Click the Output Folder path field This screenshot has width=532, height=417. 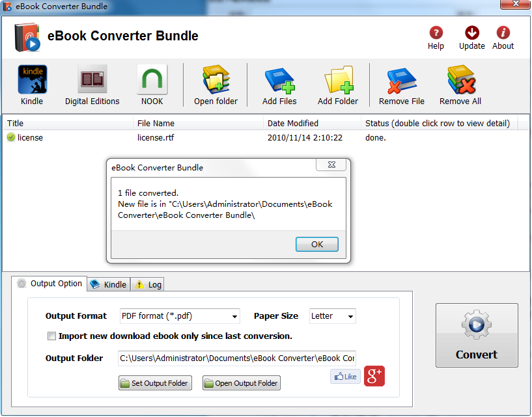point(236,358)
